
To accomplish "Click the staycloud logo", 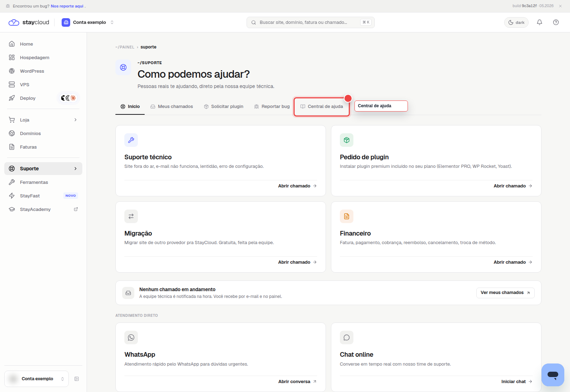I will pos(29,22).
